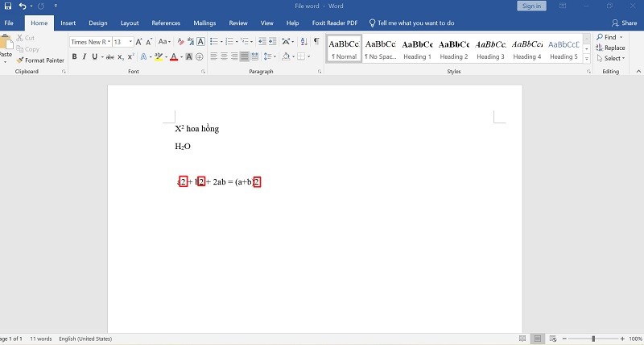
Task: Expand the font name dropdown
Action: click(109, 42)
